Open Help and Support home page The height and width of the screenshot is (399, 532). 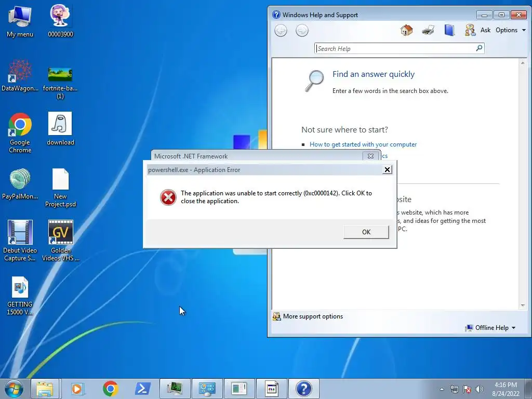point(406,30)
